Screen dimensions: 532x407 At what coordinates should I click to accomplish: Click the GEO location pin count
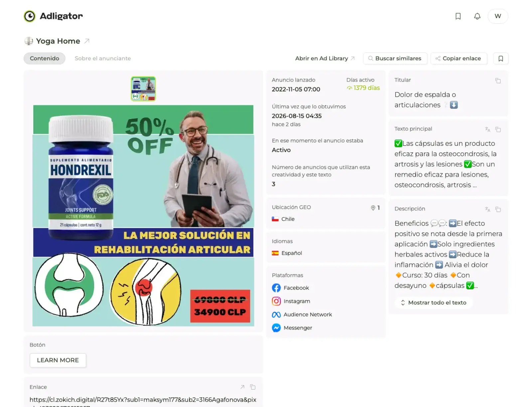pyautogui.click(x=375, y=208)
